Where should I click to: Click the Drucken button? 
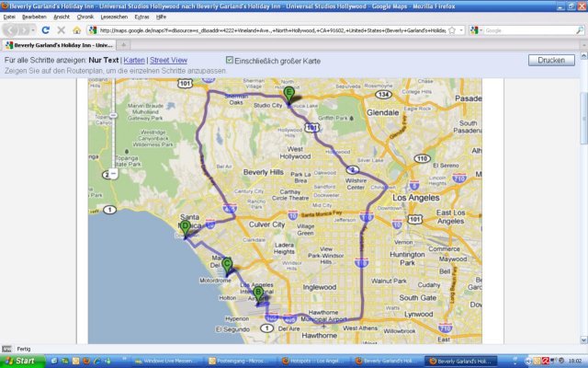(551, 60)
